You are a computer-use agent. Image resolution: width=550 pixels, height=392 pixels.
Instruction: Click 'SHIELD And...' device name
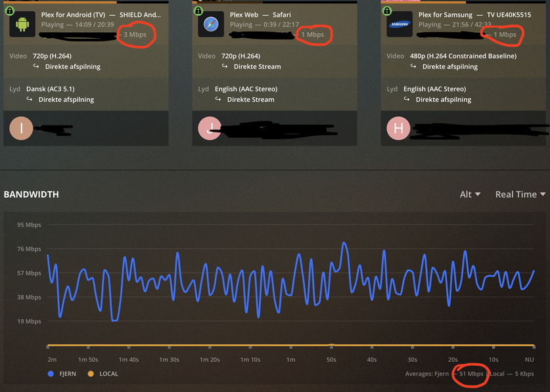click(x=140, y=14)
